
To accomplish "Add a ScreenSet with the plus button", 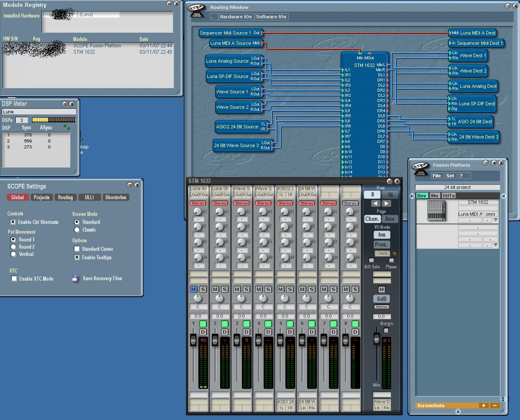I will point(483,406).
